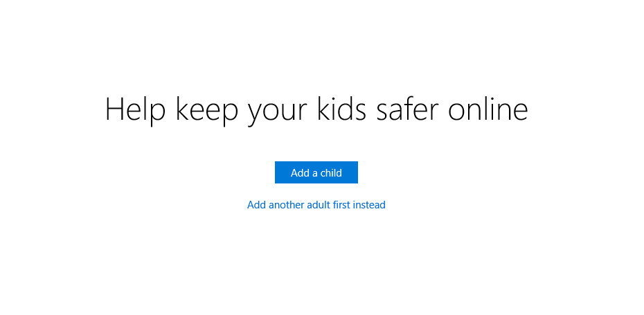The image size is (644, 315).
Task: Click the Help keep your kids safer online heading
Action: (x=316, y=110)
